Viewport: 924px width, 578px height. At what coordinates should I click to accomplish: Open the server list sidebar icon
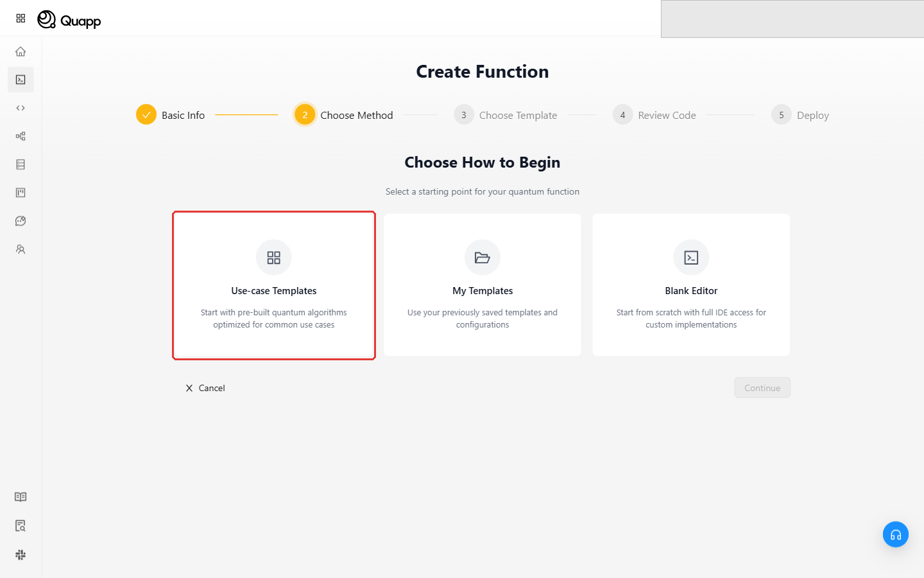coord(21,164)
